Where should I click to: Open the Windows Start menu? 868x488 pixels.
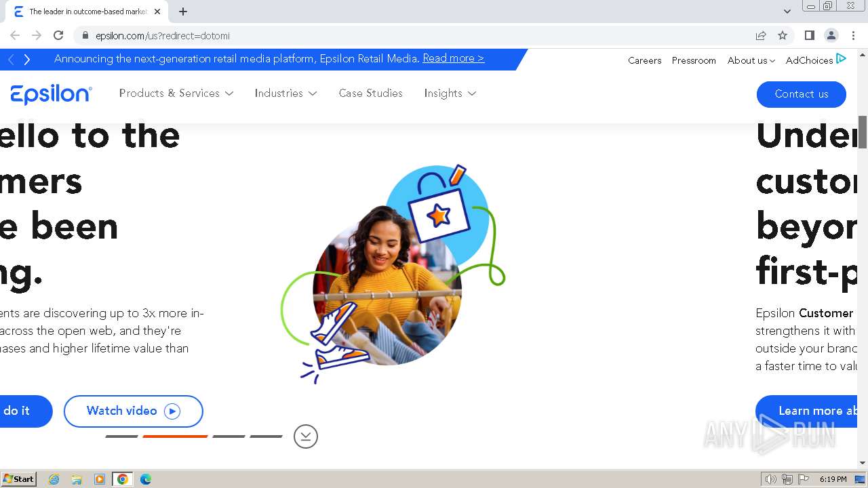pyautogui.click(x=19, y=479)
